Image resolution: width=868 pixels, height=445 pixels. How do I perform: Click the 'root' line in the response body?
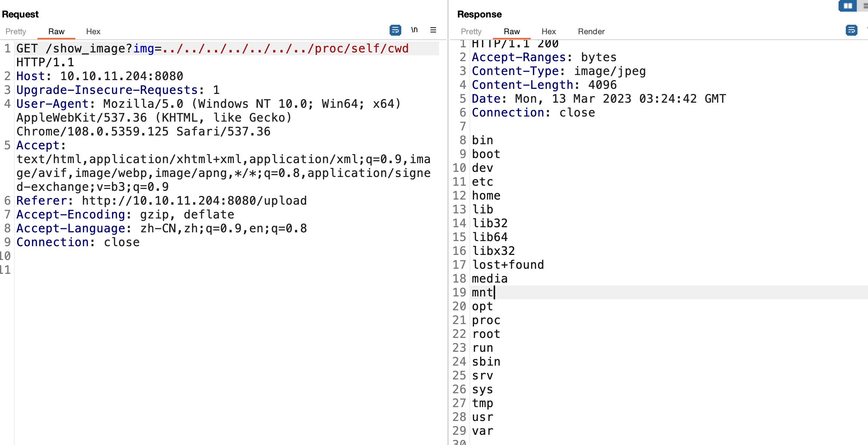pyautogui.click(x=486, y=334)
